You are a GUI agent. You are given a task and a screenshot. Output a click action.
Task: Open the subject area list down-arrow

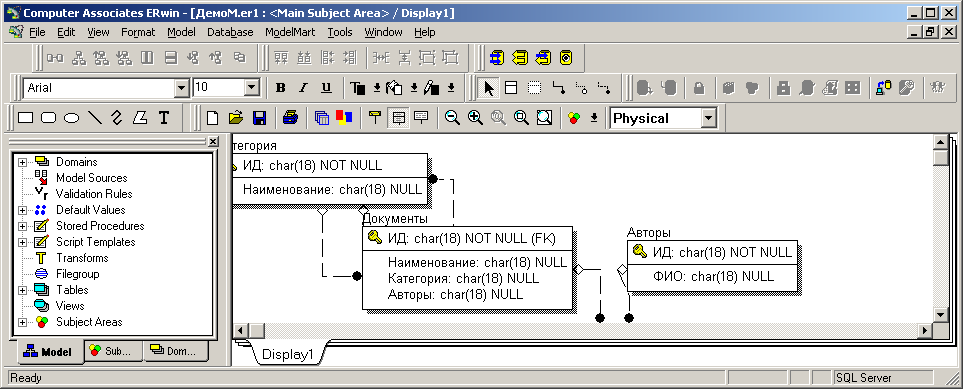(594, 117)
